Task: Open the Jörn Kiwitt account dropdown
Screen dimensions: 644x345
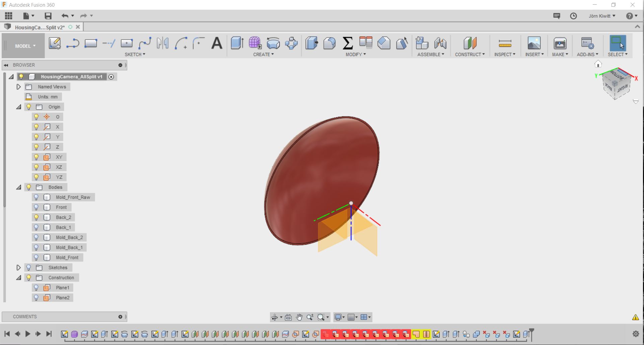Action: tap(602, 16)
